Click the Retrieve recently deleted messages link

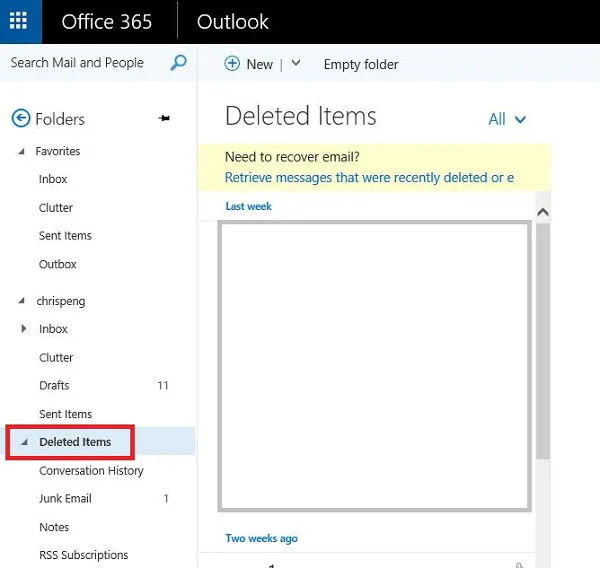pos(369,178)
